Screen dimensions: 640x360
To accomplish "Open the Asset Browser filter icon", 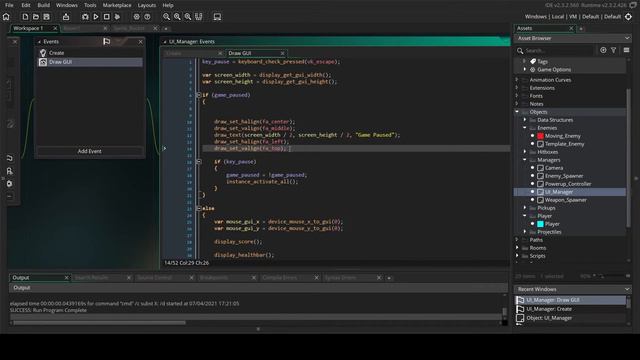I will (613, 50).
